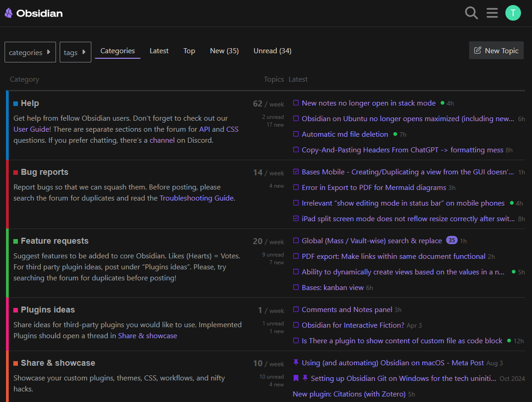The height and width of the screenshot is (402, 532).
Task: Click bookmark icon beside Obsidian Git topic
Action: tap(296, 378)
